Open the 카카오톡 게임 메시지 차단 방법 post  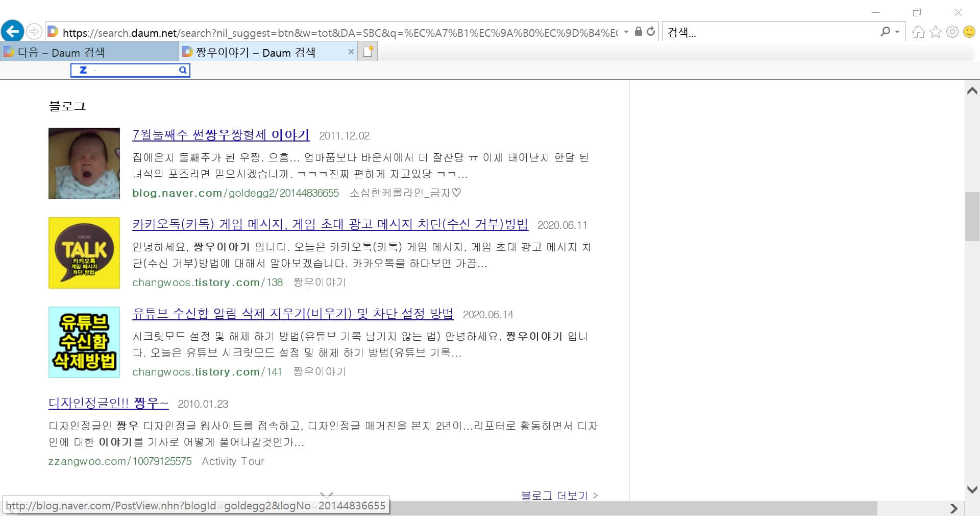click(x=330, y=224)
